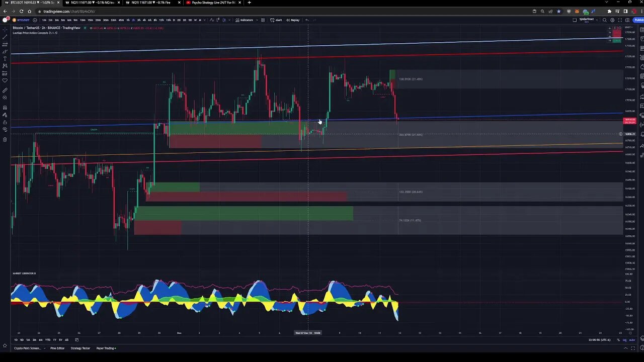Open the Paper Trading panel

point(106,348)
